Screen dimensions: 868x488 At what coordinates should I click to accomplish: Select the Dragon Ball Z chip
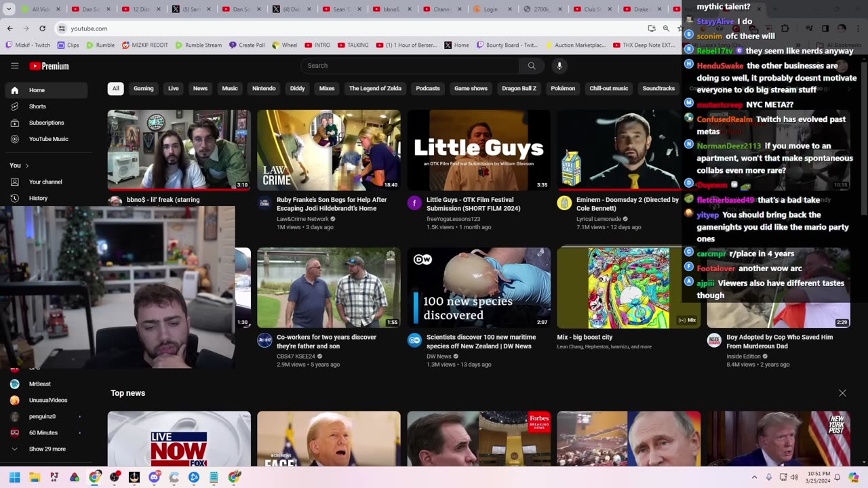click(519, 89)
